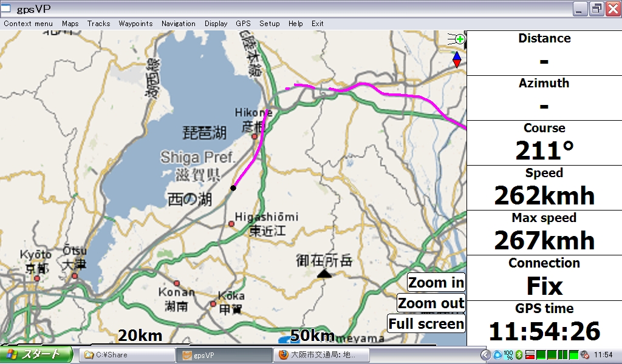Open the Maps menu

(70, 24)
